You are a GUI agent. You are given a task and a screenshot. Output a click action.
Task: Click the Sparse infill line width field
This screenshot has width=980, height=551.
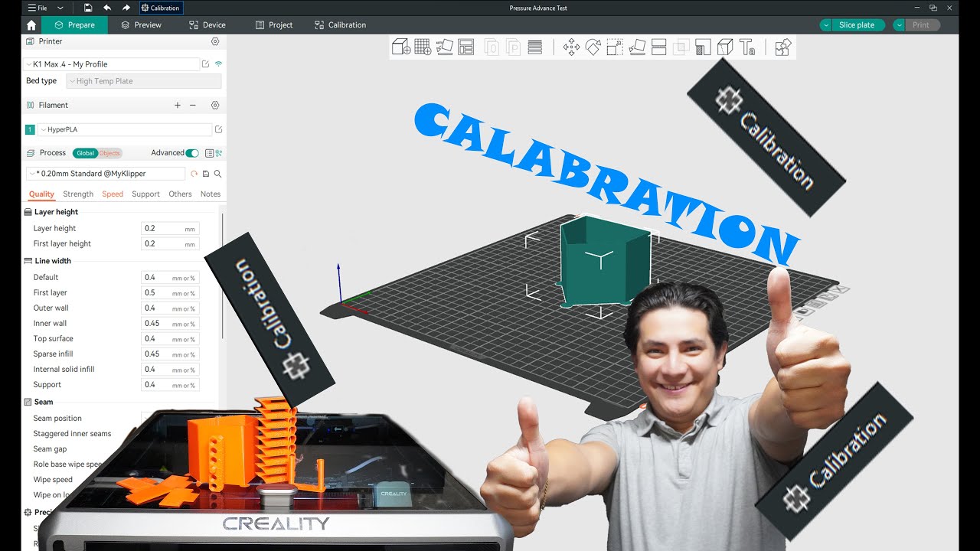[x=170, y=354]
